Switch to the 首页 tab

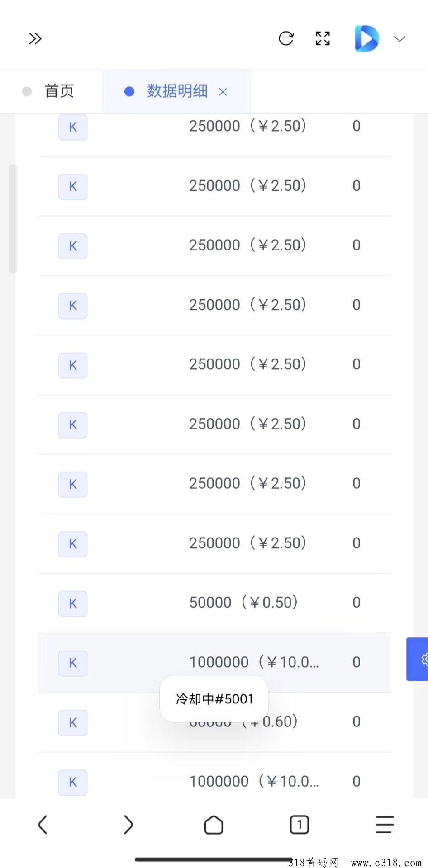pos(59,91)
